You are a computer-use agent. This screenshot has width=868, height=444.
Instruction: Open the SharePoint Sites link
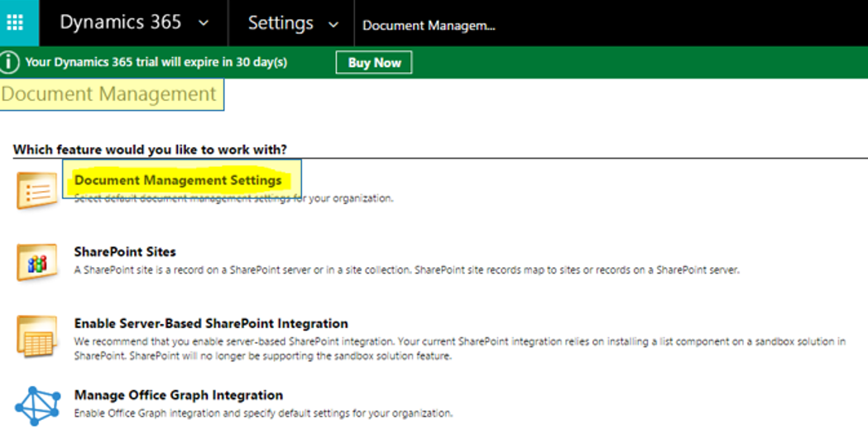click(125, 251)
